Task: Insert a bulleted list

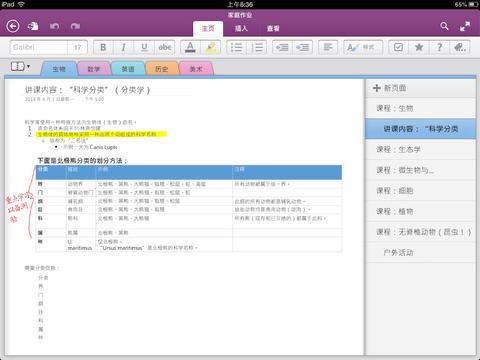Action: (x=236, y=47)
